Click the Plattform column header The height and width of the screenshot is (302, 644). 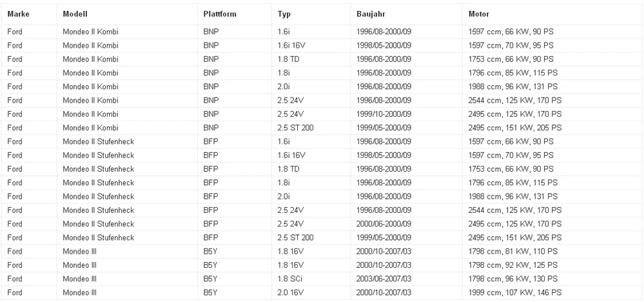coord(220,14)
